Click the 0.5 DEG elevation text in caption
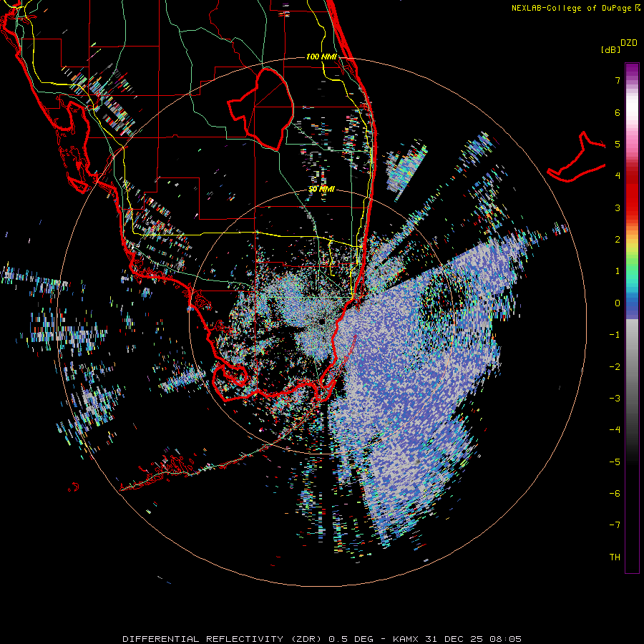 [x=351, y=639]
